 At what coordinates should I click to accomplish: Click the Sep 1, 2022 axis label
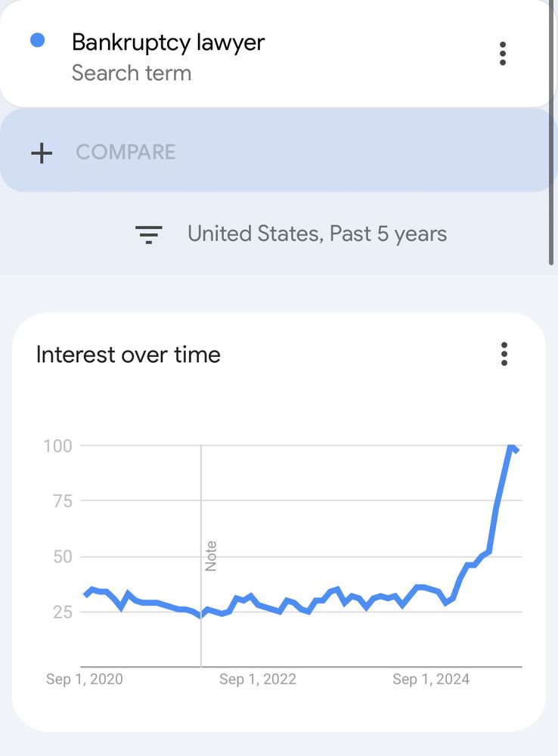coord(258,680)
